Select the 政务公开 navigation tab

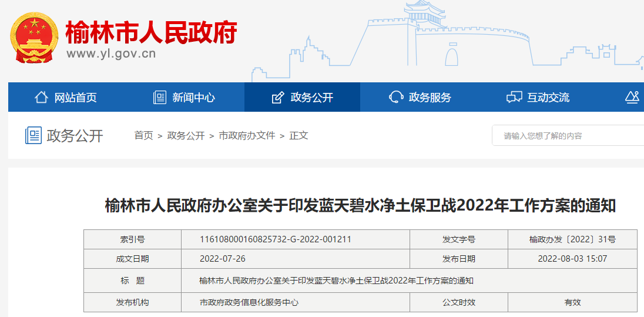302,97
